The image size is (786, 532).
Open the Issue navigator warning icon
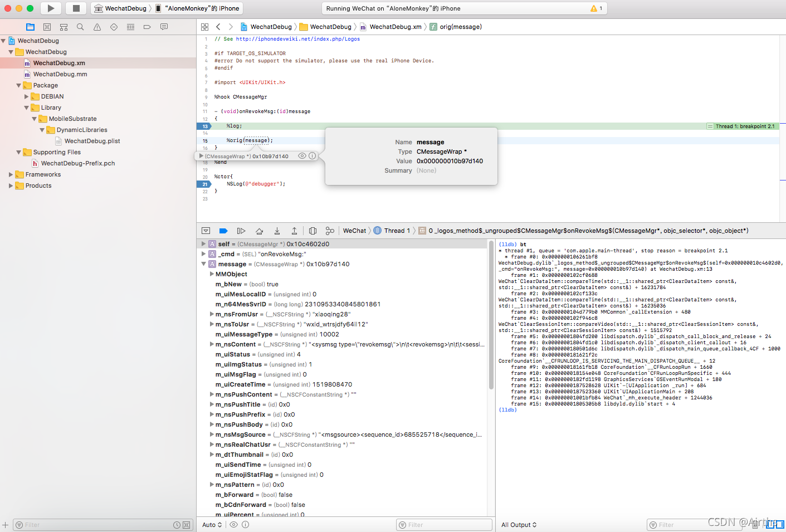click(97, 27)
